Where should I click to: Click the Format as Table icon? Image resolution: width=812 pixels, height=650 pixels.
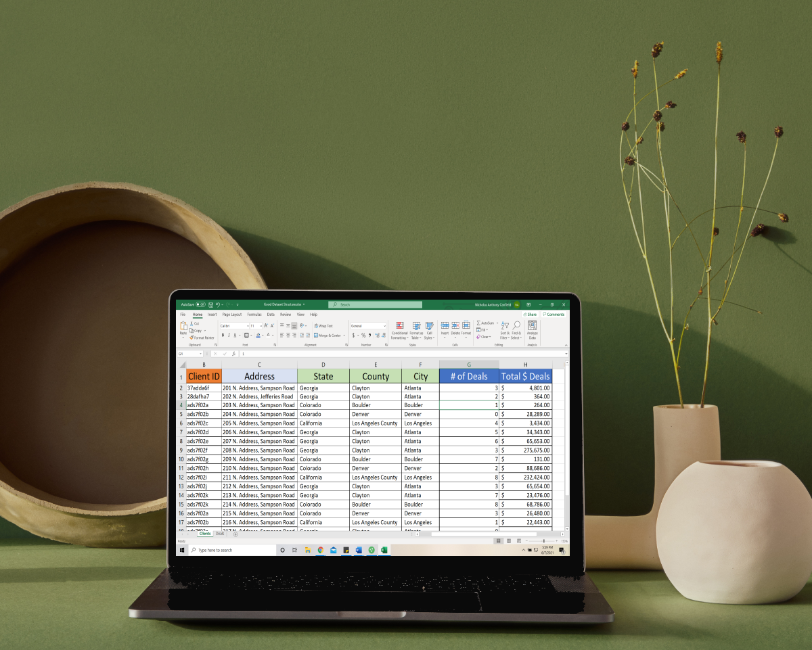416,330
